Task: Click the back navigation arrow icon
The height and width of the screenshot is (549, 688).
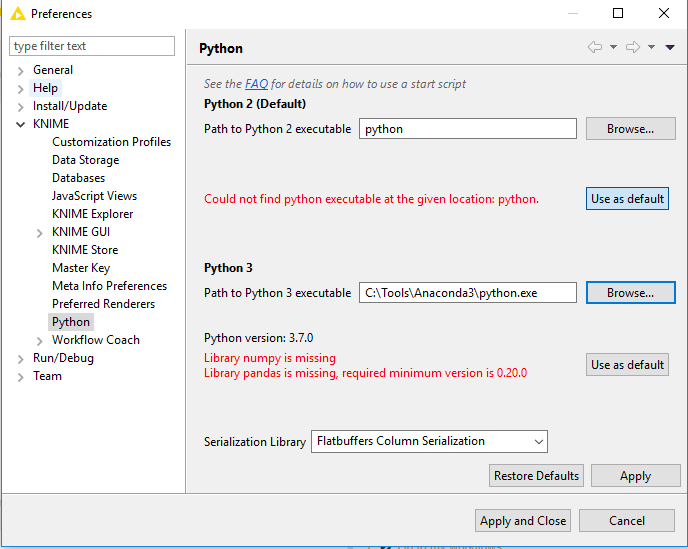Action: pos(595,47)
